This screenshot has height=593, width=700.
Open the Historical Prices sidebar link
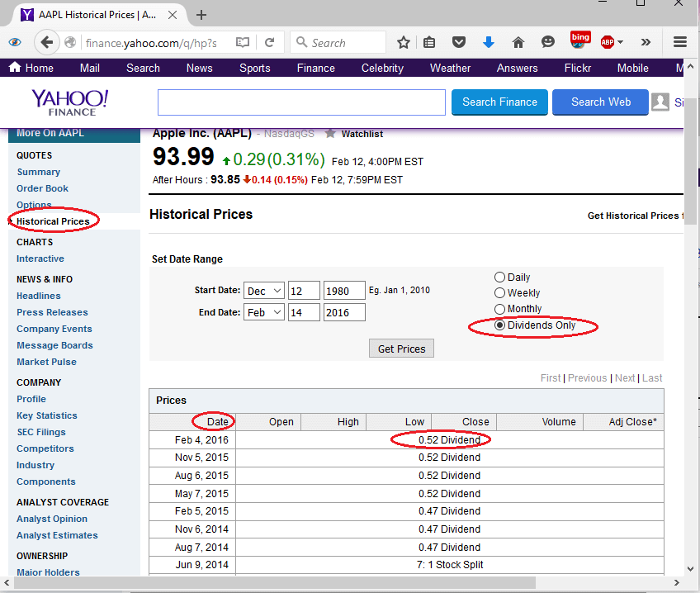coord(53,221)
